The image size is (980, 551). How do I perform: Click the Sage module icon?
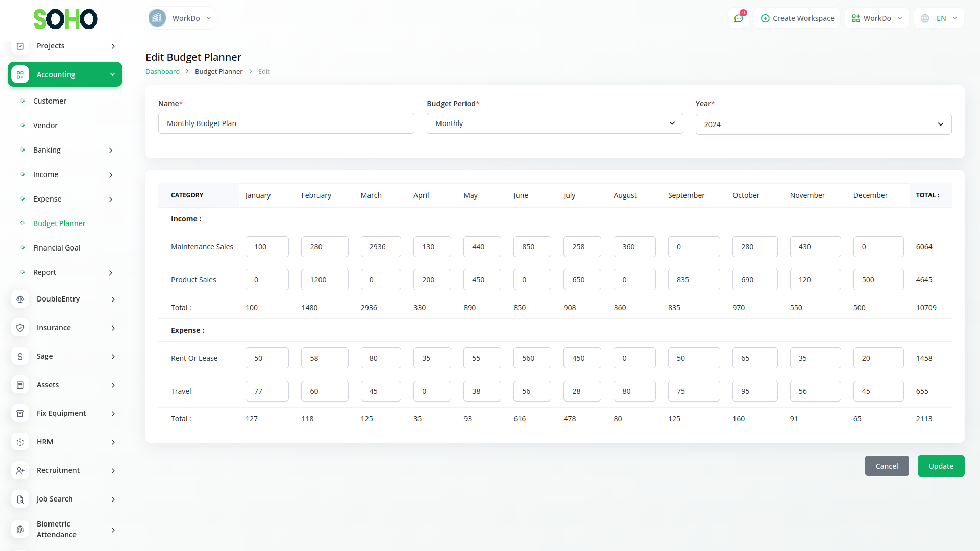point(20,357)
